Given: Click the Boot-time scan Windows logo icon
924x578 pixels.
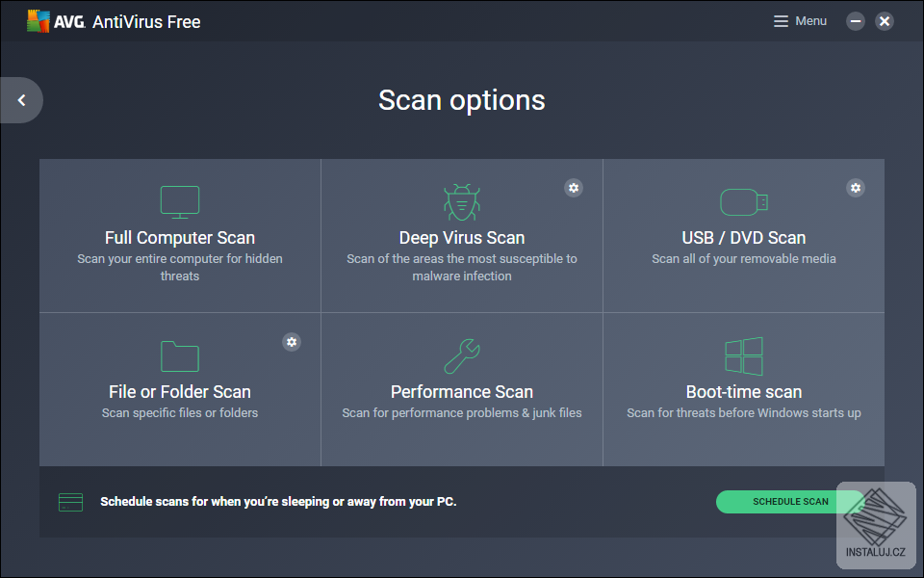Looking at the screenshot, I should 744,356.
